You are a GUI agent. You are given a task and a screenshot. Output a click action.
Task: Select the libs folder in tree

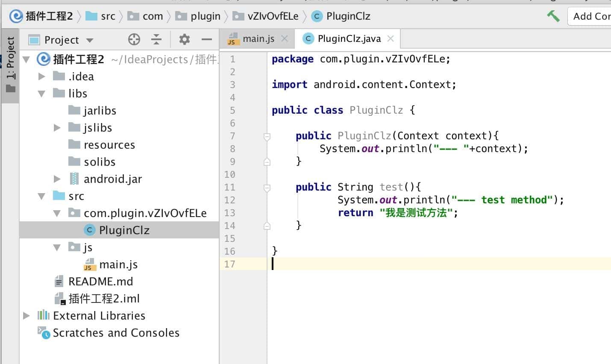pyautogui.click(x=78, y=94)
